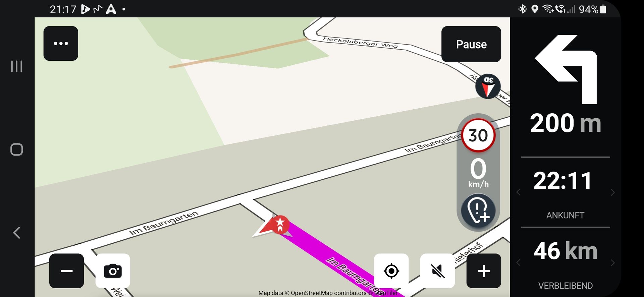Recenter map with the location target icon

click(391, 271)
